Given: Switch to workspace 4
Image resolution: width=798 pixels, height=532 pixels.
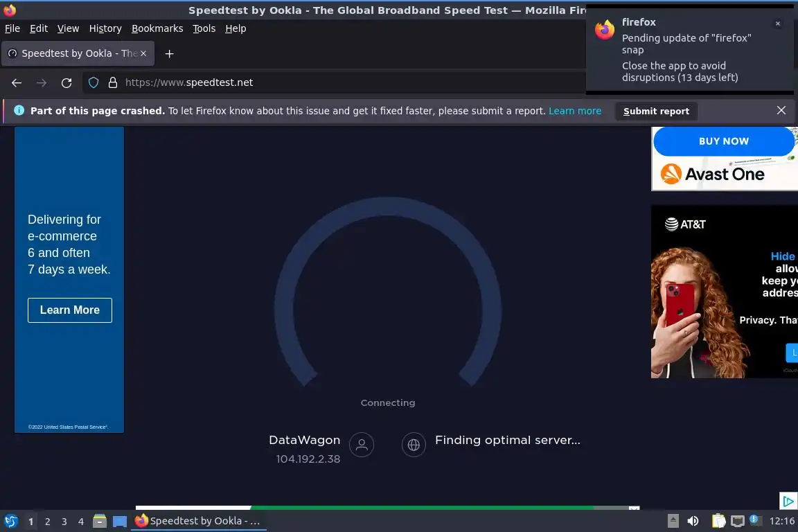Looking at the screenshot, I should coord(81,522).
